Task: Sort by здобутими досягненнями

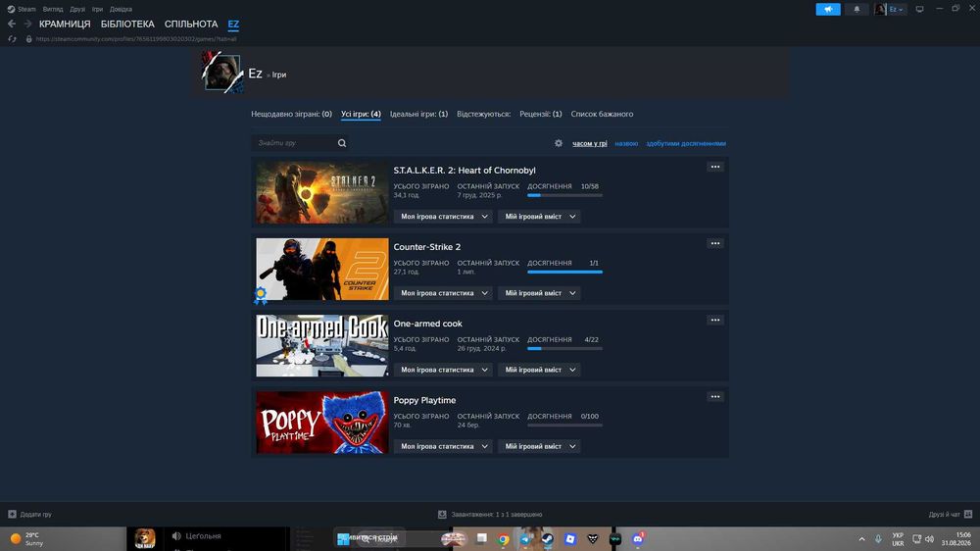Action: pos(686,144)
